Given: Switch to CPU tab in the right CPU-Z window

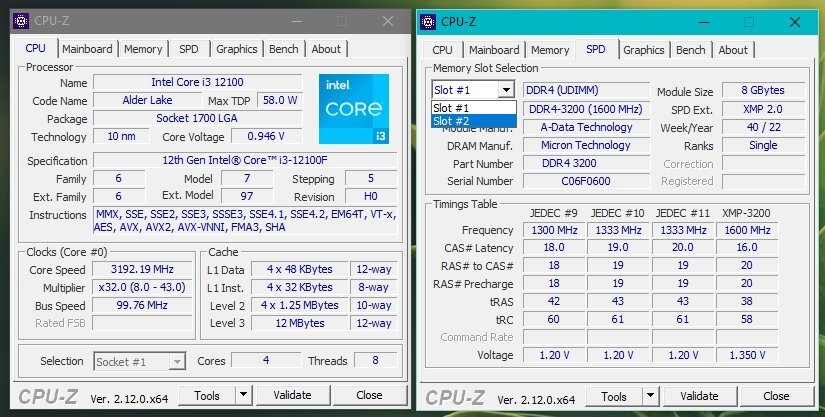Looking at the screenshot, I should (442, 50).
